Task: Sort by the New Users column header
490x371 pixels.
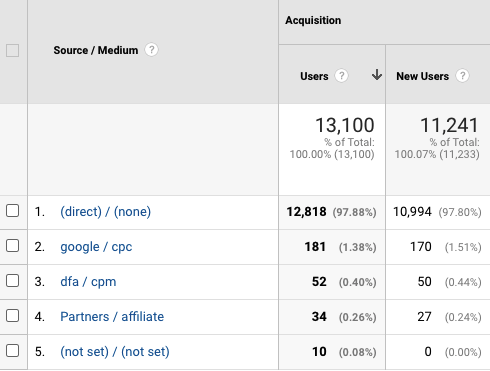Action: (x=422, y=76)
